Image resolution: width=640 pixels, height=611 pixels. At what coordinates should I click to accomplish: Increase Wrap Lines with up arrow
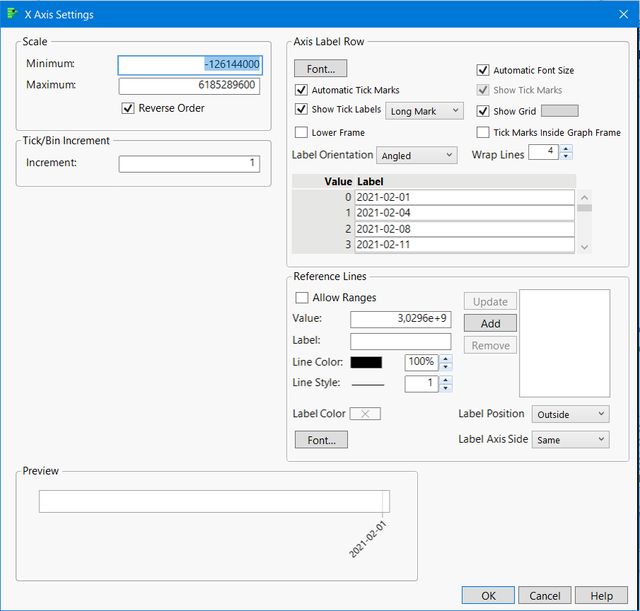pyautogui.click(x=566, y=149)
